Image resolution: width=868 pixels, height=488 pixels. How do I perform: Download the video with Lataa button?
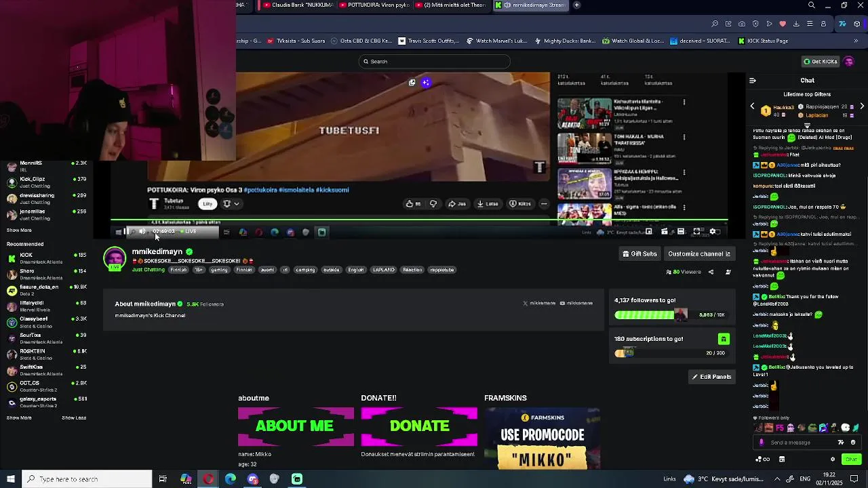coord(488,204)
